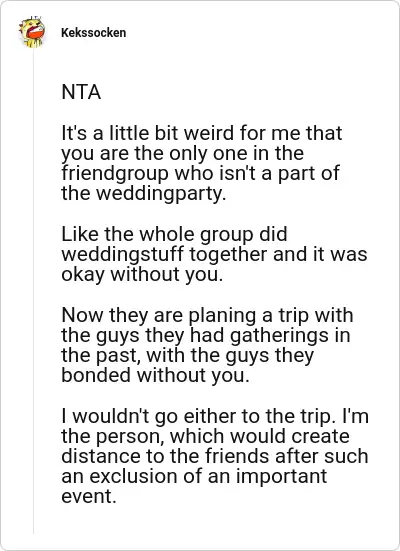400x551 pixels.
Task: Open the Kekssocken user profile link
Action: point(93,33)
